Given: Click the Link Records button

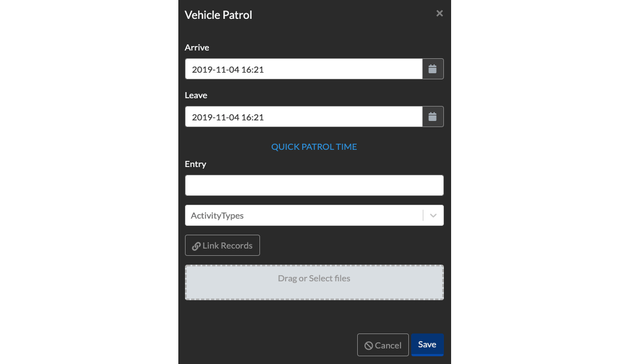Looking at the screenshot, I should 222,245.
